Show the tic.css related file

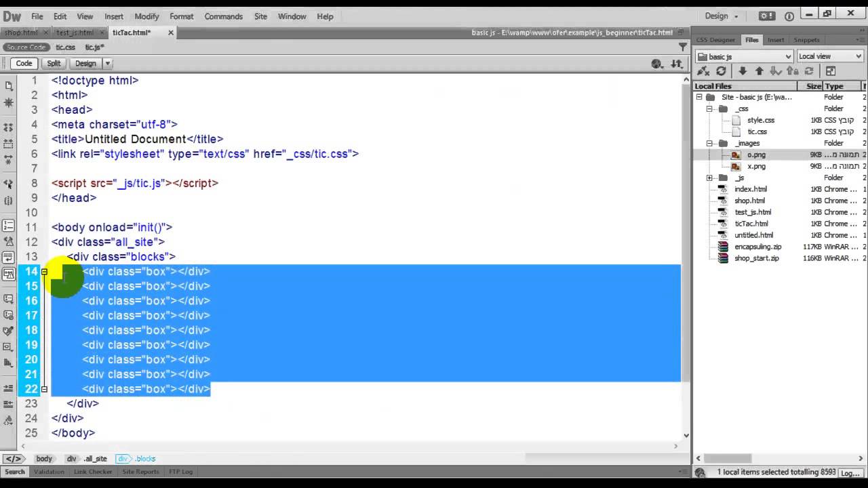tap(65, 47)
